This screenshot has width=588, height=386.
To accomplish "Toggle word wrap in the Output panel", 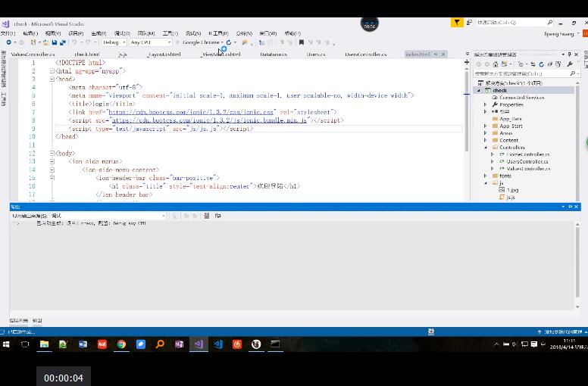I will point(218,216).
